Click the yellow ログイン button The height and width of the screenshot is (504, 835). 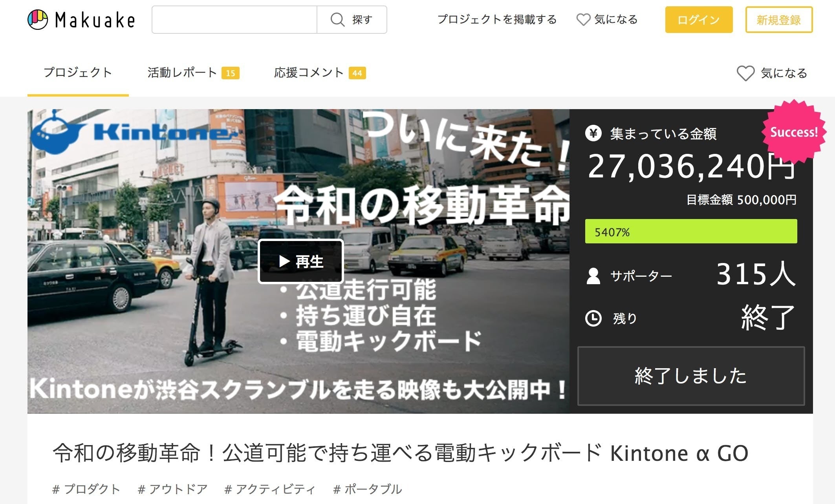click(699, 20)
